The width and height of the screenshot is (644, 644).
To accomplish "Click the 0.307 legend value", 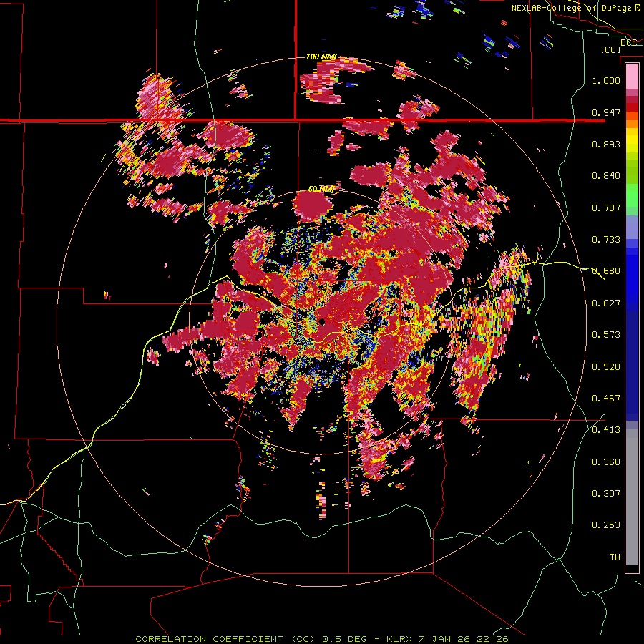I will coord(606,494).
